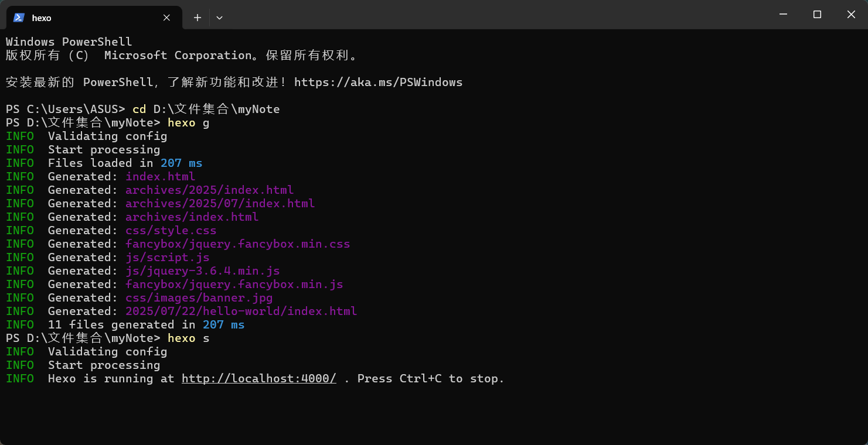Viewport: 868px width, 445px height.
Task: Click the js/script.js generated file path
Action: click(x=167, y=258)
